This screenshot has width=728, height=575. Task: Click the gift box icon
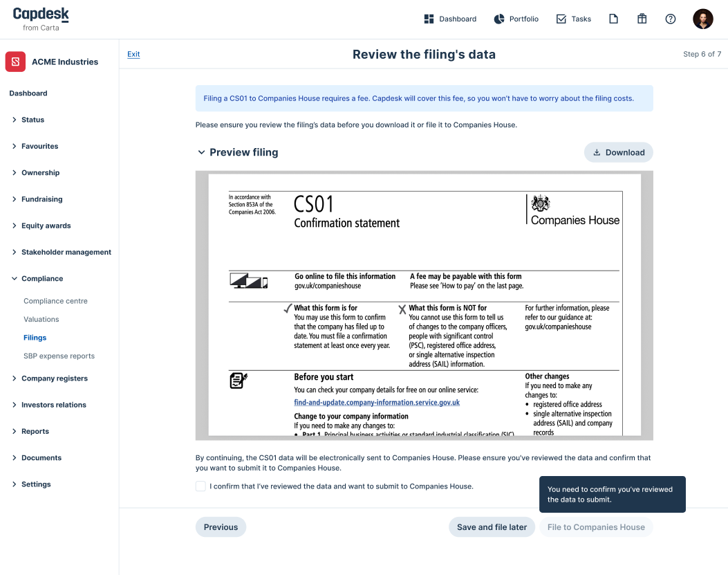point(642,19)
